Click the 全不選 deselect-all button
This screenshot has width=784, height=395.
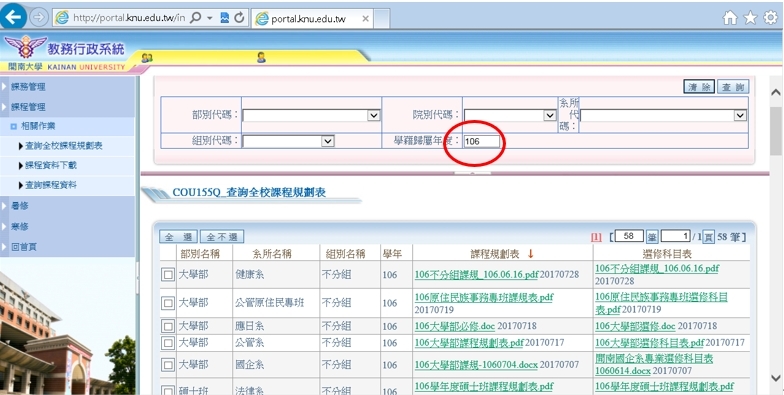pyautogui.click(x=222, y=237)
